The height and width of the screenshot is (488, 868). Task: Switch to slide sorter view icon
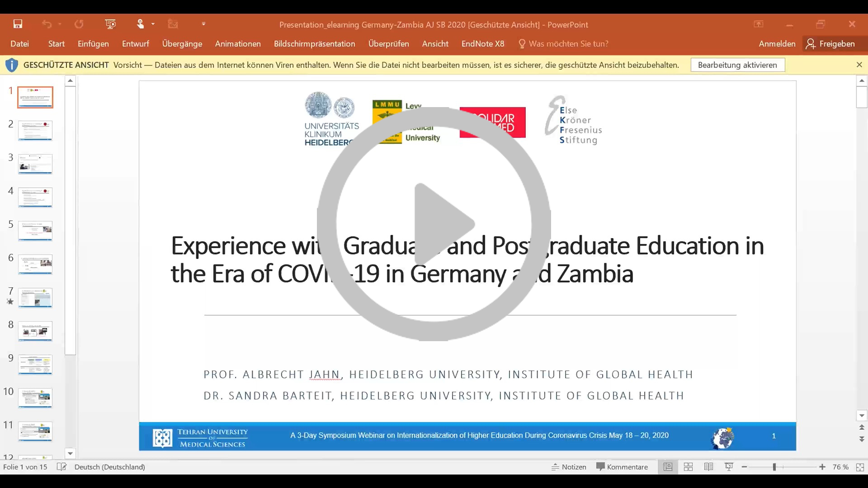pos(688,467)
